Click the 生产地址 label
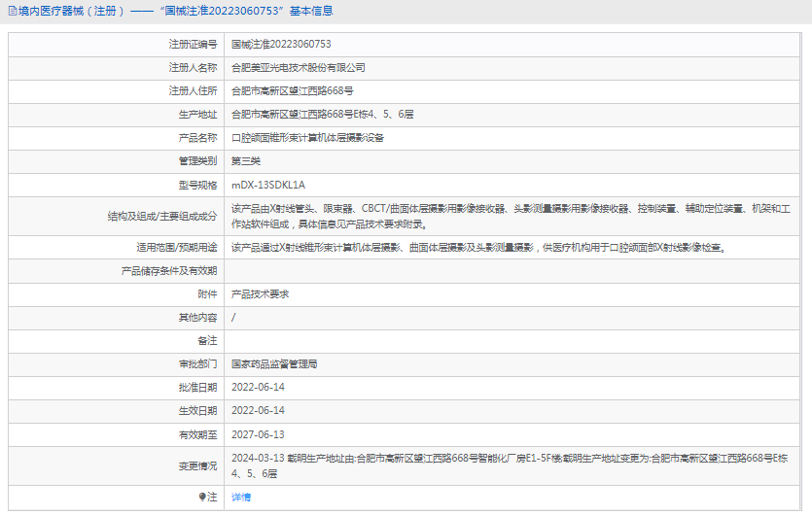The image size is (812, 516). [197, 115]
